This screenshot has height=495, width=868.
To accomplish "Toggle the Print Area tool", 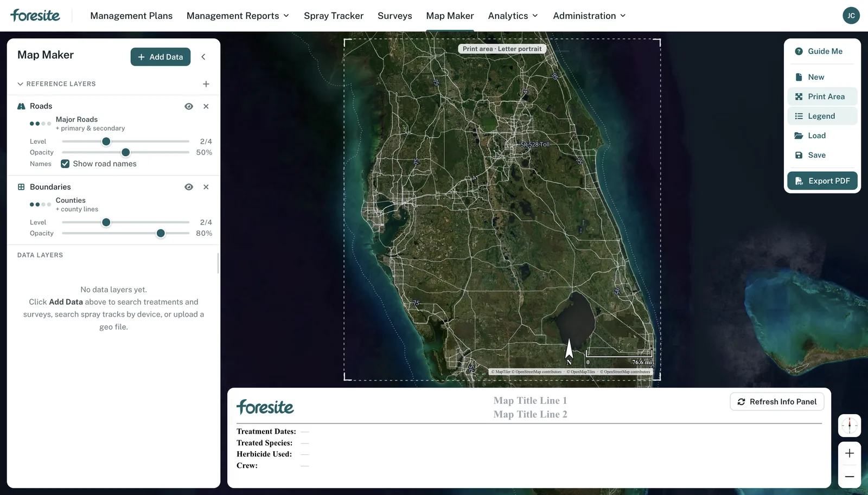I will (822, 97).
